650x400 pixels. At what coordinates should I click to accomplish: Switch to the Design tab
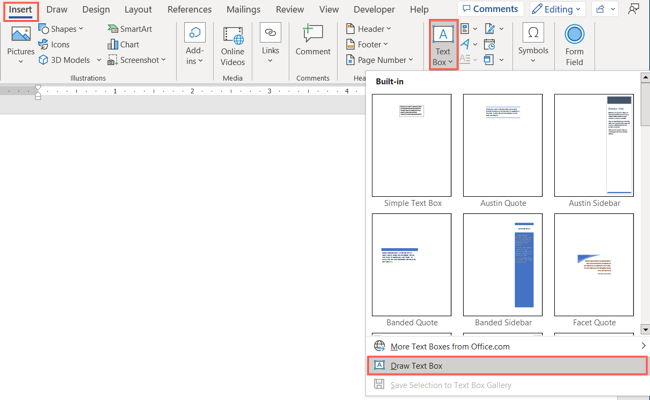(96, 9)
